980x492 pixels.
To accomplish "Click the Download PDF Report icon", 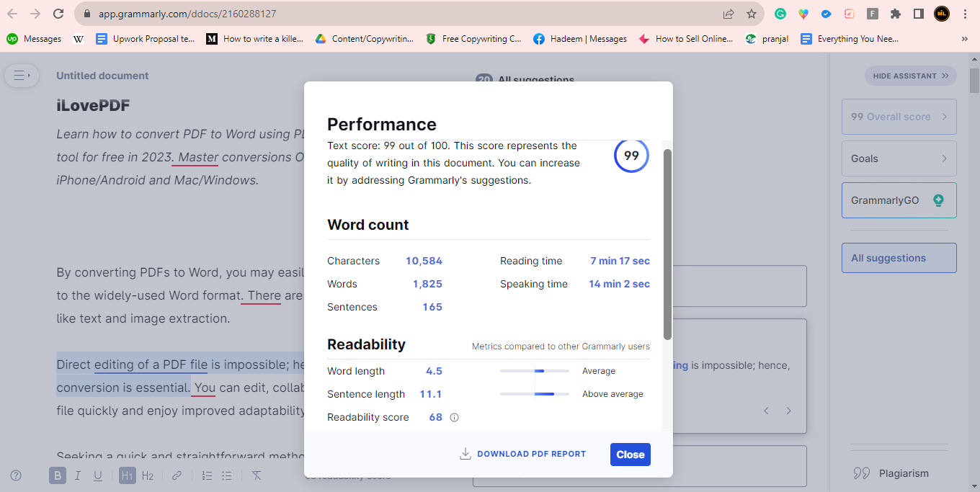I will [x=465, y=454].
